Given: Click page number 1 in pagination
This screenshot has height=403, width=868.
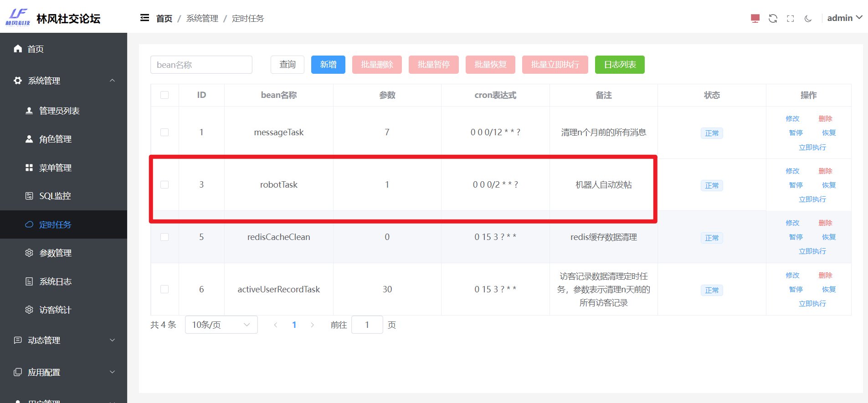Looking at the screenshot, I should pyautogui.click(x=294, y=325).
